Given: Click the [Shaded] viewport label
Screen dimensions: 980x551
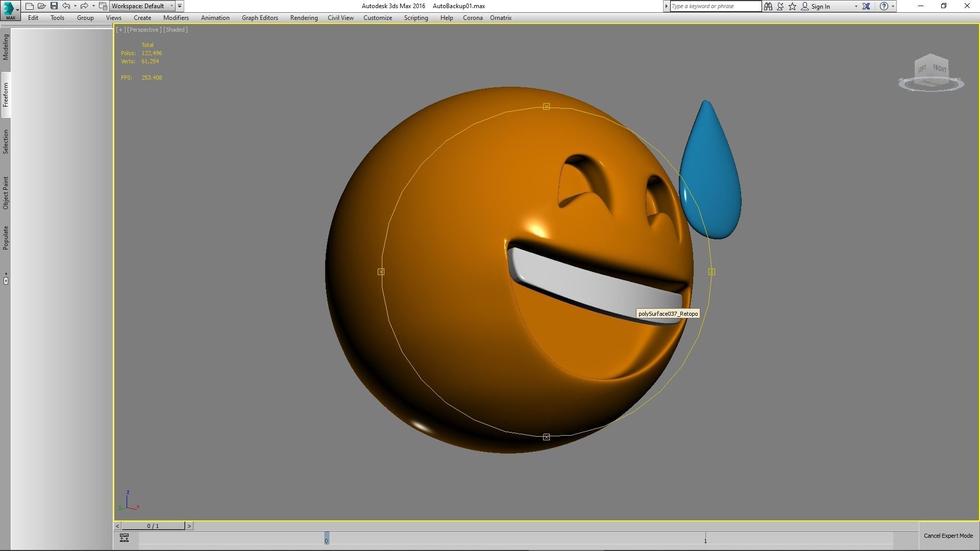Looking at the screenshot, I should click(x=176, y=30).
